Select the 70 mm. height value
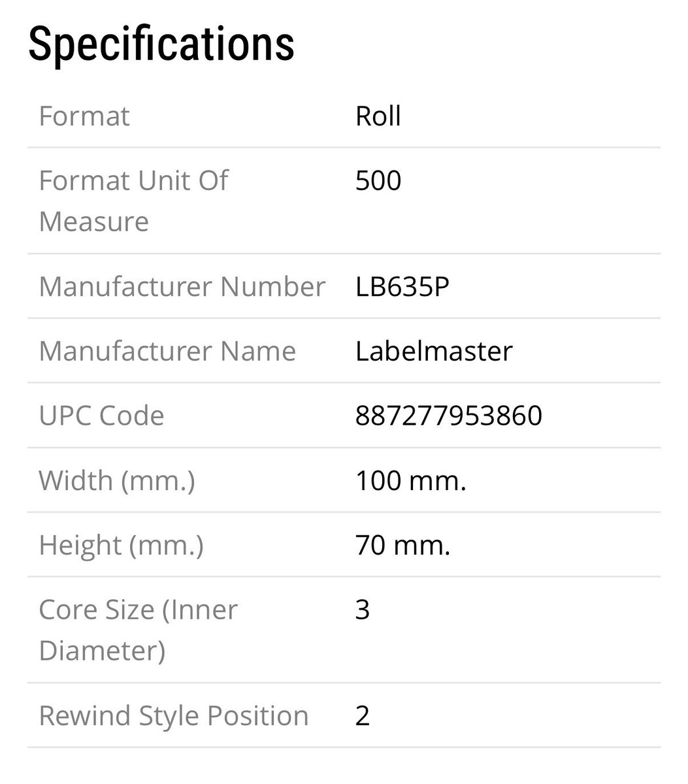688x784 pixels. 402,545
